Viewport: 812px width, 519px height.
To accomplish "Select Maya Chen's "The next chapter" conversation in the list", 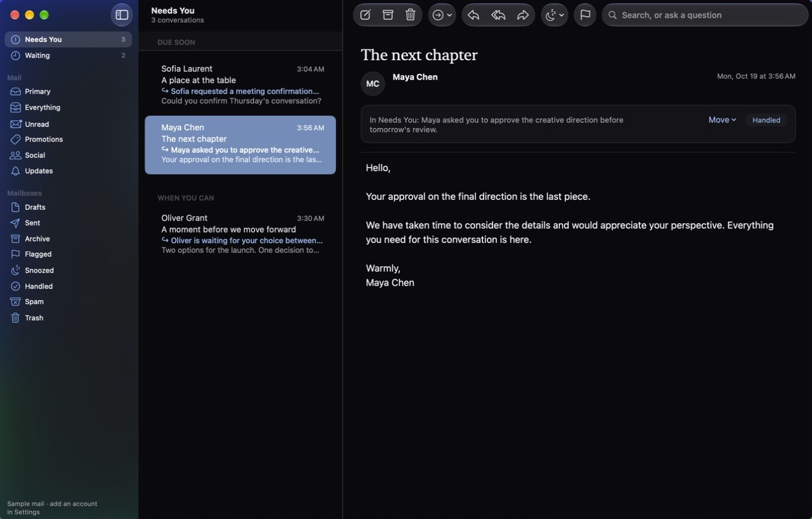I will click(x=240, y=145).
